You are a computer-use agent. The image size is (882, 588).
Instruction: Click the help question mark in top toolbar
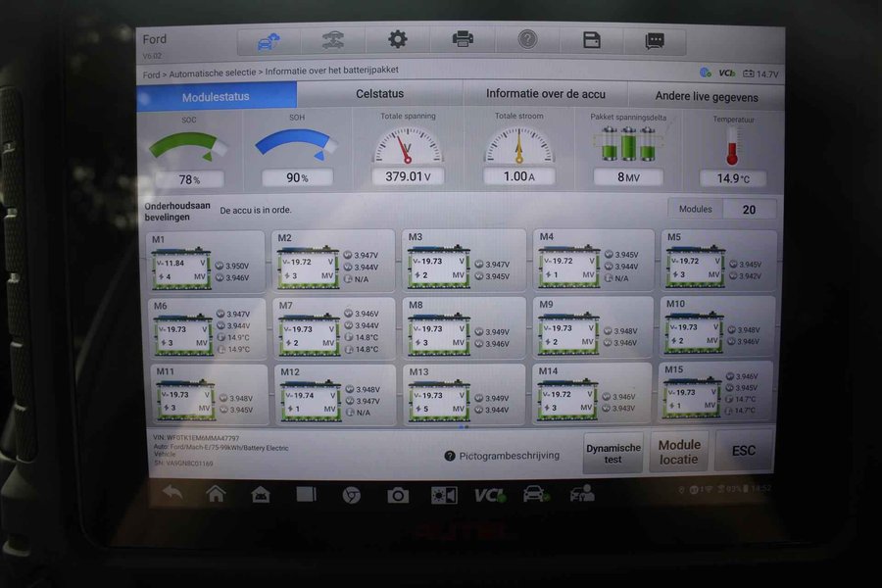tap(527, 40)
